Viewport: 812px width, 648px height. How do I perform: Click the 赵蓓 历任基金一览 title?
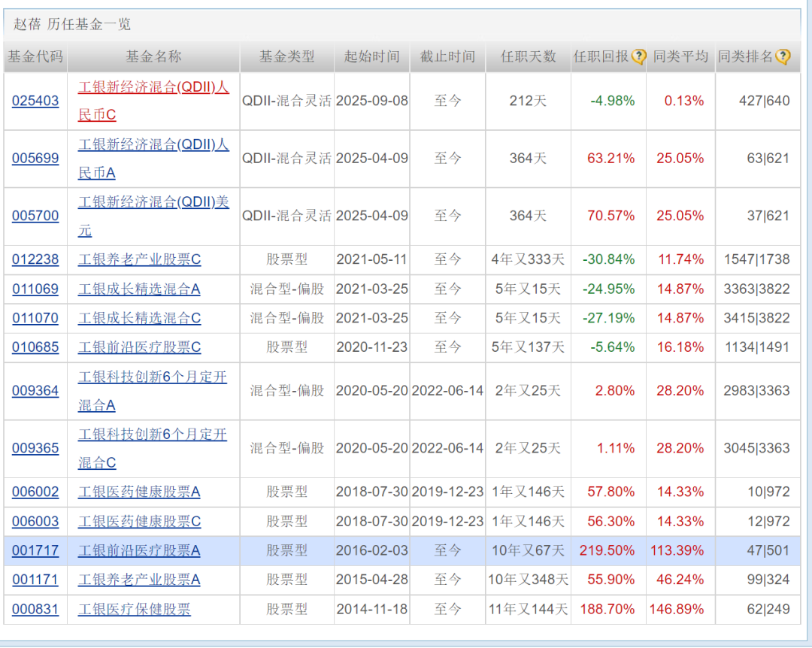72,24
